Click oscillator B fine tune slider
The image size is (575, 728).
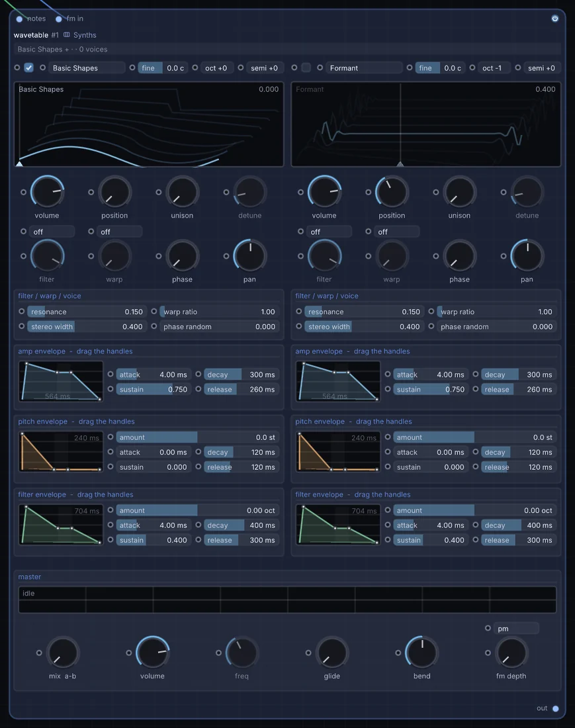tap(440, 68)
